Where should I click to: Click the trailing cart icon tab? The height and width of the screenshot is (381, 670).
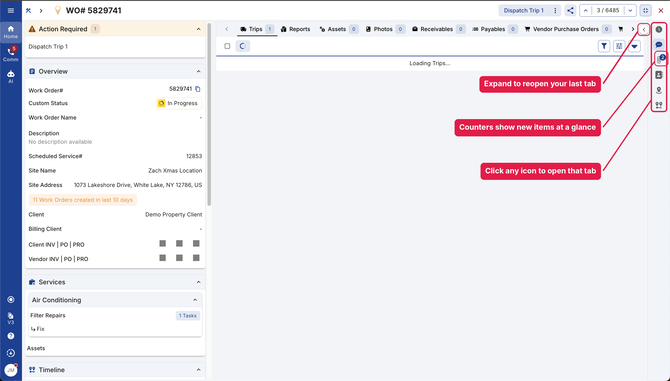(x=620, y=29)
